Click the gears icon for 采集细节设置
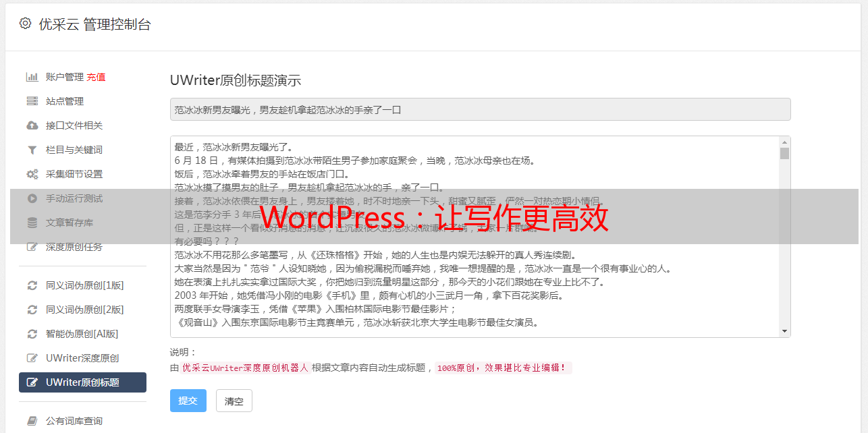The height and width of the screenshot is (433, 868). pyautogui.click(x=32, y=174)
